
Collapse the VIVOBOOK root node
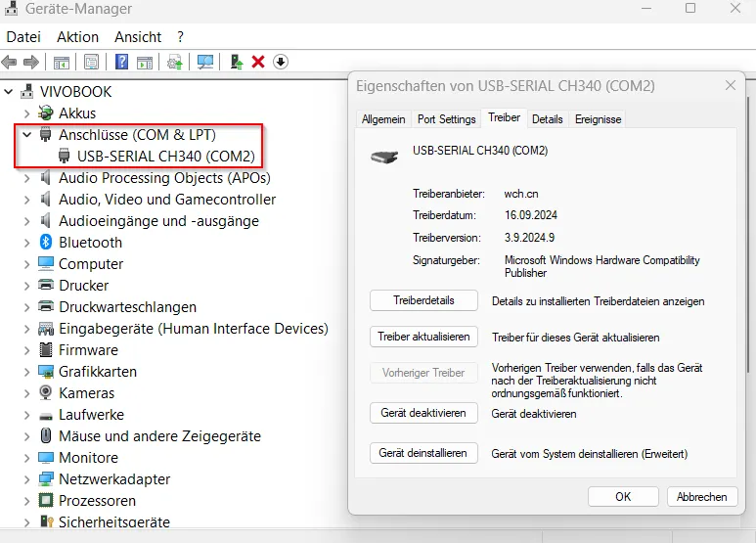pyautogui.click(x=10, y=92)
